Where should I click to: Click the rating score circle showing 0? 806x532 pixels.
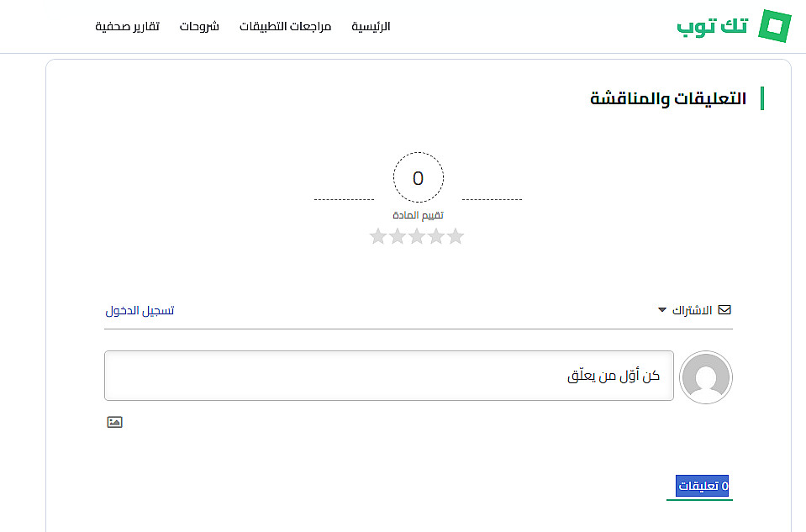(x=419, y=178)
